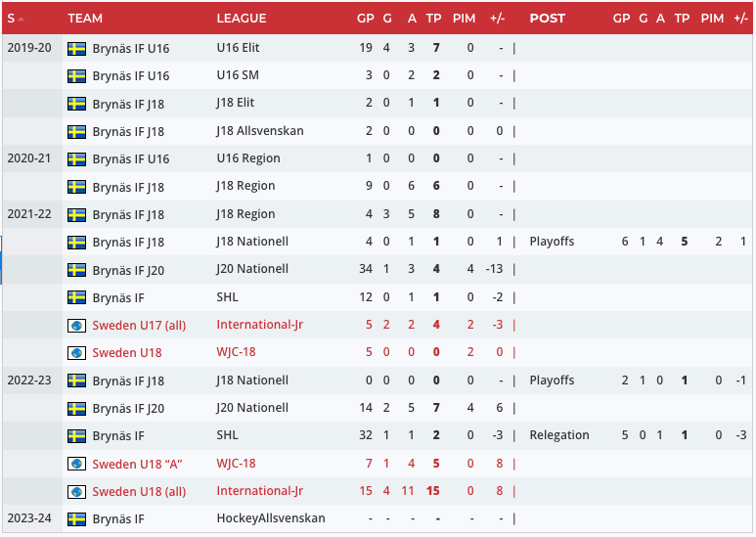Click the Swedish flag in the U16 Elit row

76,48
